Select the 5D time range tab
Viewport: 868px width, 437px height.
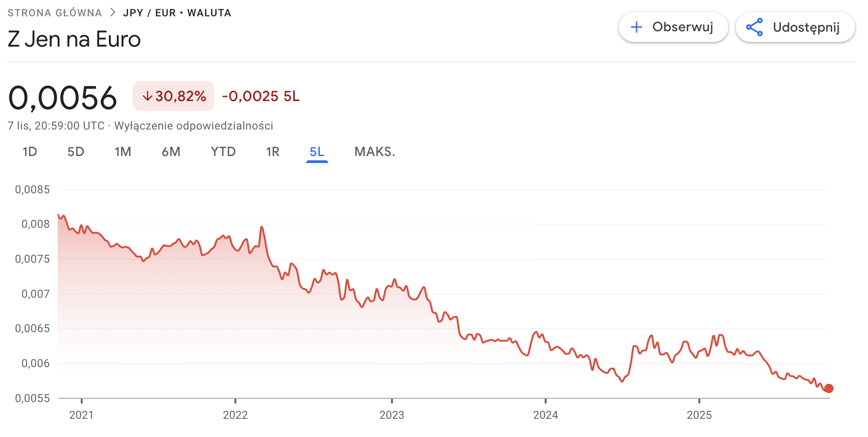tap(76, 152)
